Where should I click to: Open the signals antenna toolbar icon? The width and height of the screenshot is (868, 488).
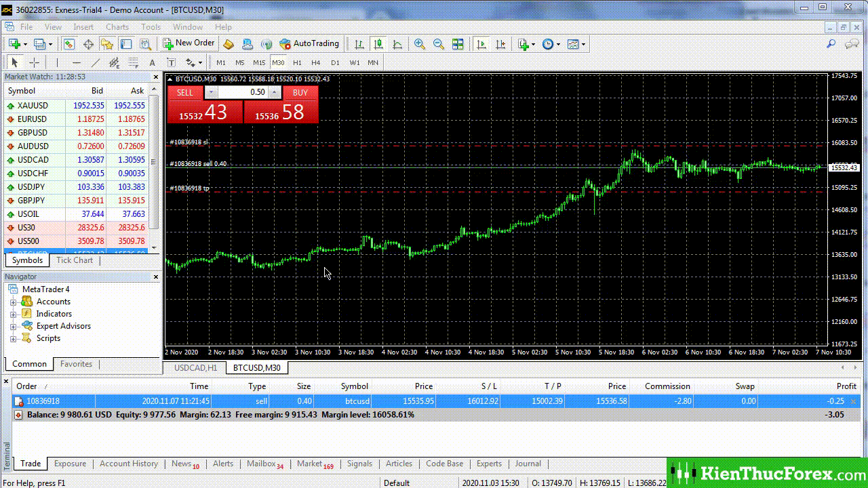point(267,44)
